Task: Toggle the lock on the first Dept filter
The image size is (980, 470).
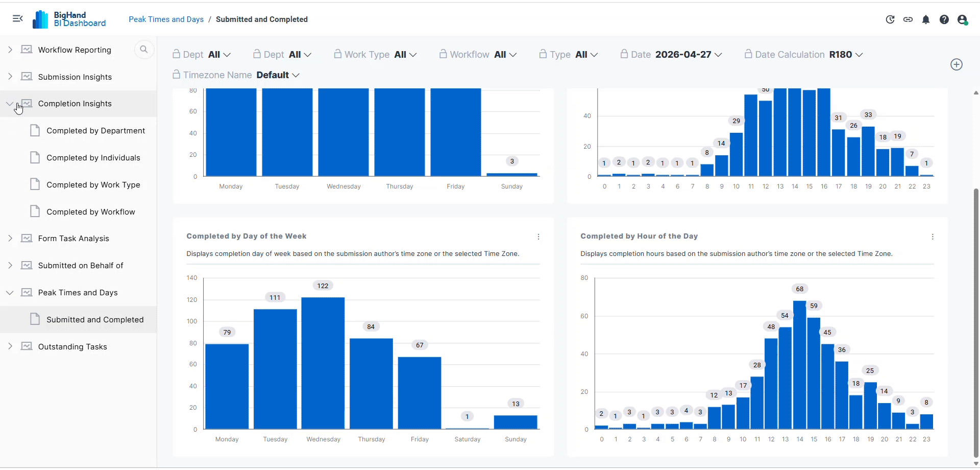Action: [176, 54]
